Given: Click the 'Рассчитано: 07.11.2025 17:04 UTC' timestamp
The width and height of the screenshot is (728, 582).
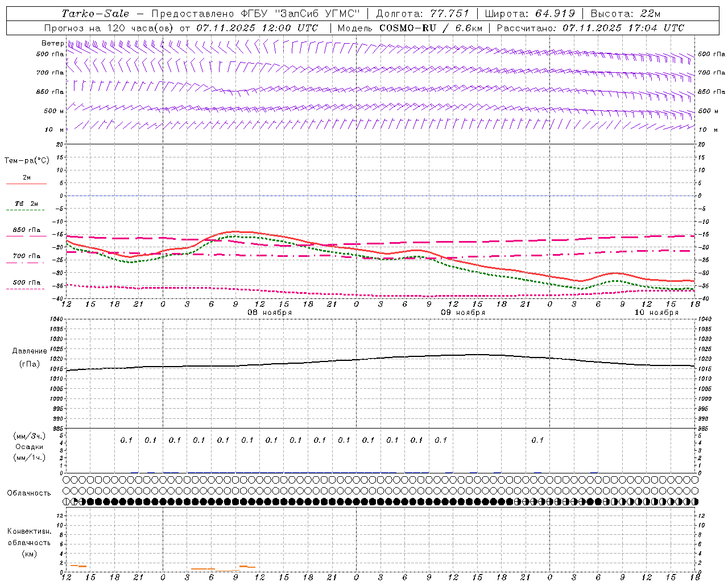Looking at the screenshot, I should pyautogui.click(x=590, y=28).
